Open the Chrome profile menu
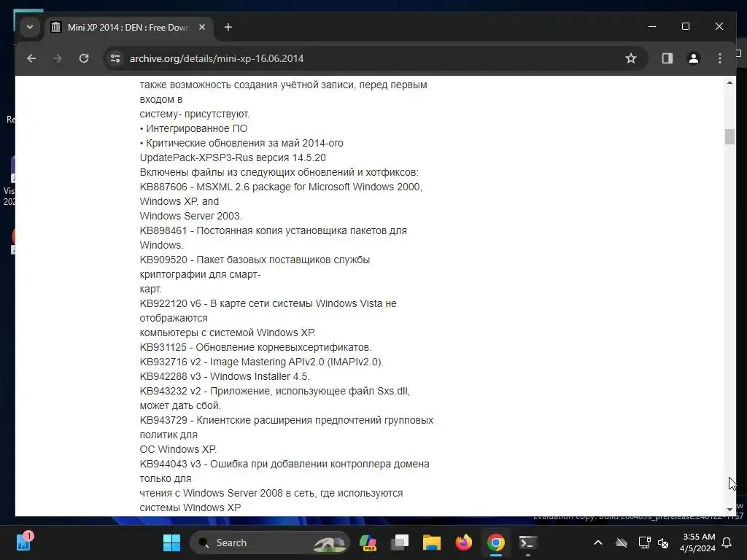 click(694, 58)
